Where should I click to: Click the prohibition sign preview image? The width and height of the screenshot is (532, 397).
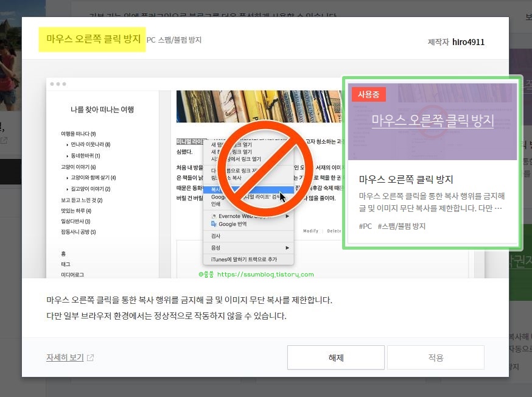(265, 168)
